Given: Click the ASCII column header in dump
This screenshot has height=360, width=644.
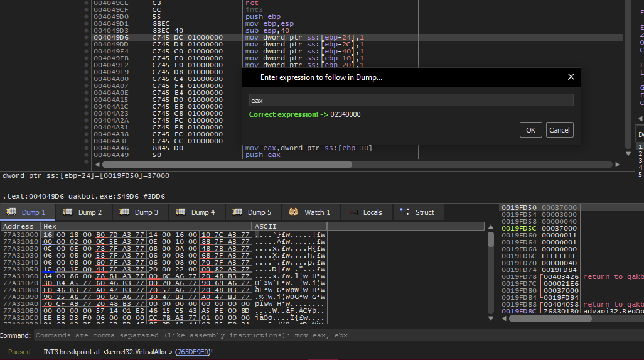Looking at the screenshot, I should coord(289,226).
